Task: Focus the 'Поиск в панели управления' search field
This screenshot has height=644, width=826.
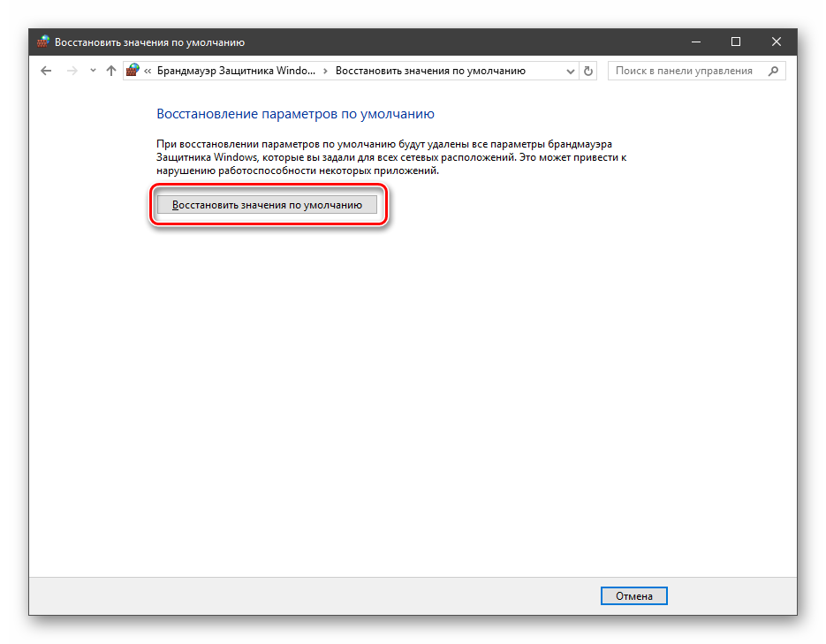Action: click(x=696, y=71)
